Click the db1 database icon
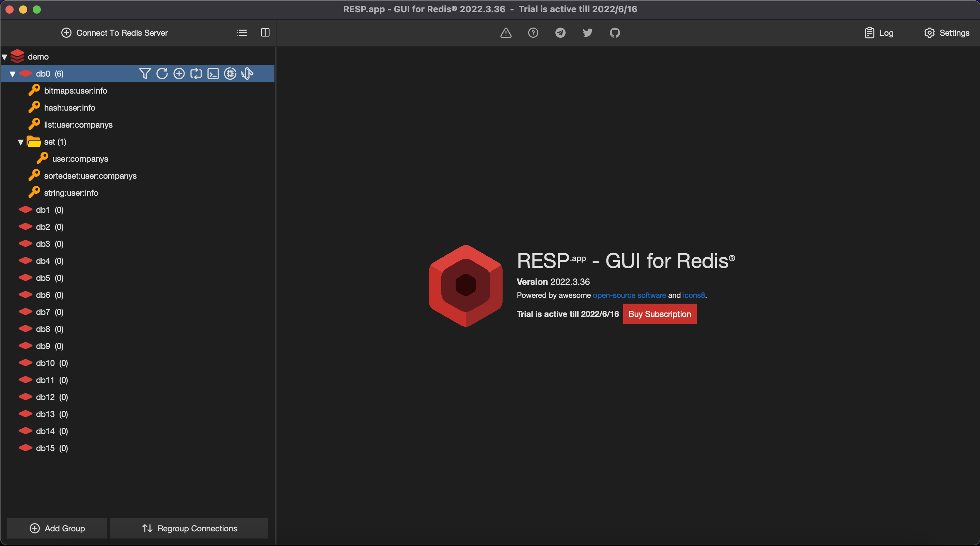The height and width of the screenshot is (546, 980). click(x=26, y=209)
